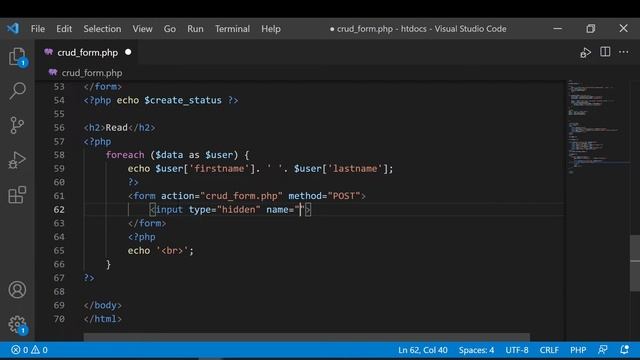This screenshot has width=640, height=360.
Task: Open the Accounts menu icon
Action: 17,290
